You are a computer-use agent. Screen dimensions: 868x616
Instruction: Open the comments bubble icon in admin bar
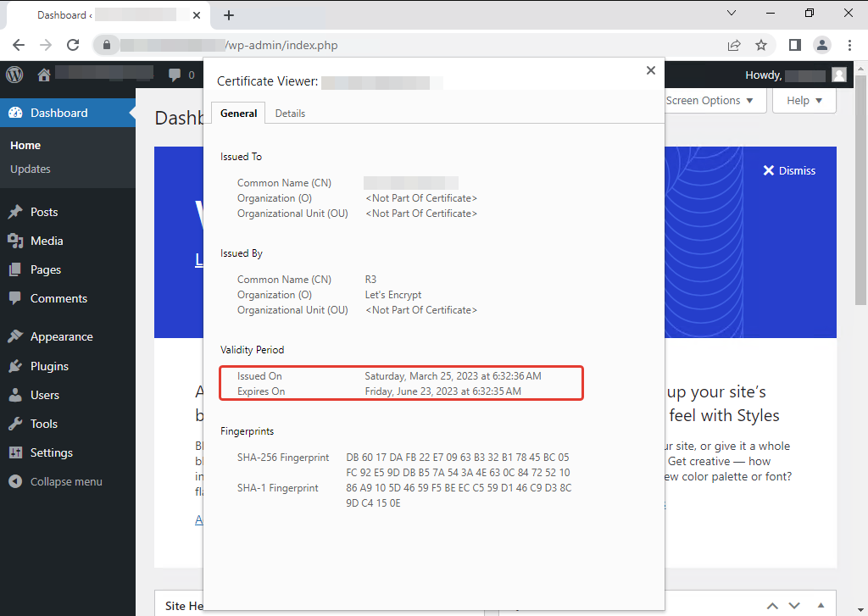pyautogui.click(x=175, y=75)
